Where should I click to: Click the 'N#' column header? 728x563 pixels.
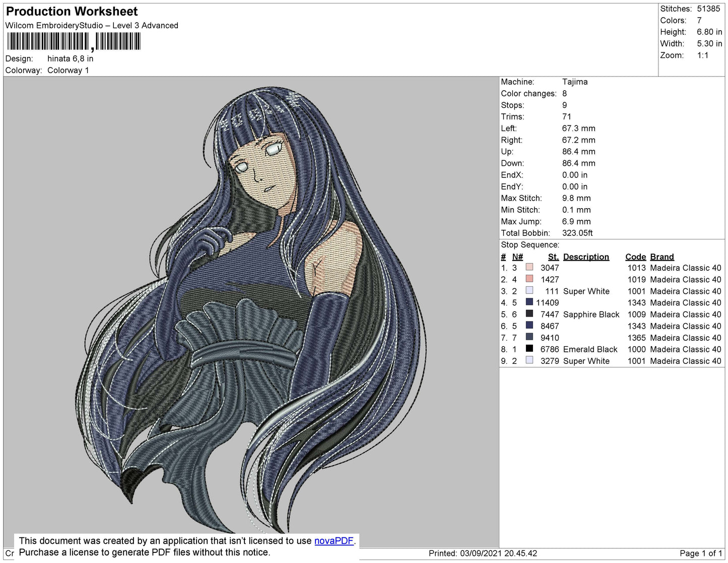[x=517, y=257]
